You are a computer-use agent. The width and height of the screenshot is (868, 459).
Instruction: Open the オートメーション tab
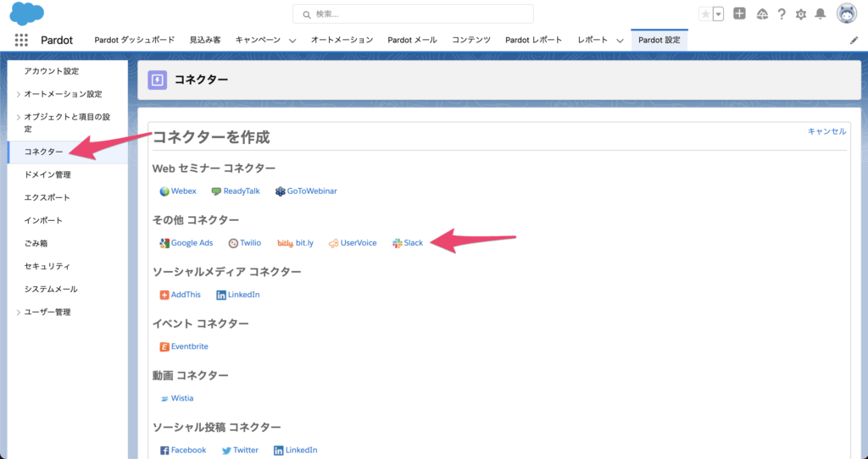tap(342, 40)
